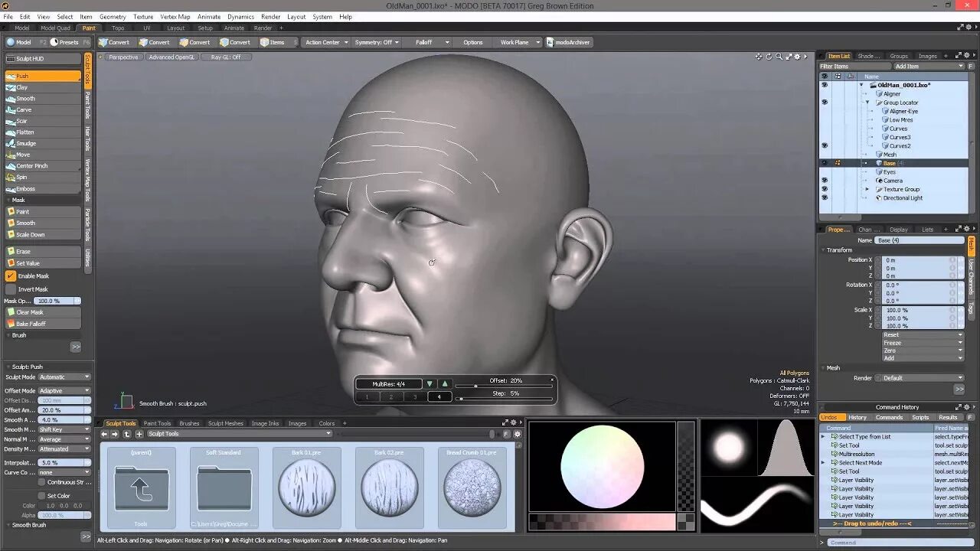The image size is (980, 551).
Task: Select the Bread Crumb 01.pre thumbnail
Action: click(472, 488)
